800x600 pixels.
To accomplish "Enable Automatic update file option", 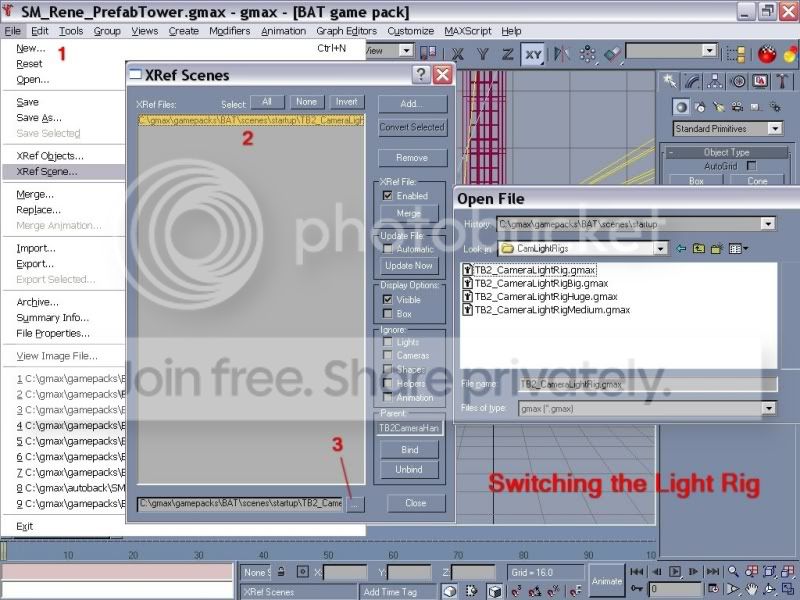I will (x=388, y=249).
